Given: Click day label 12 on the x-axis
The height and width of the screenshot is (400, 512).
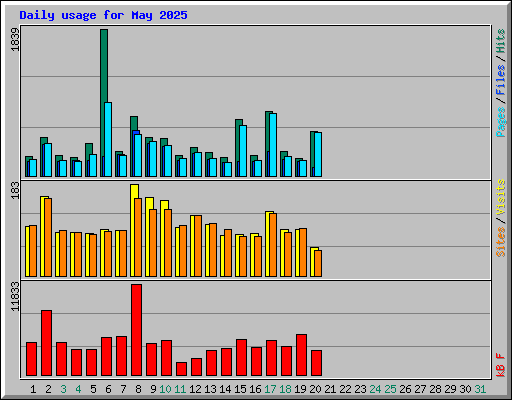Looking at the screenshot, I should (x=195, y=389).
